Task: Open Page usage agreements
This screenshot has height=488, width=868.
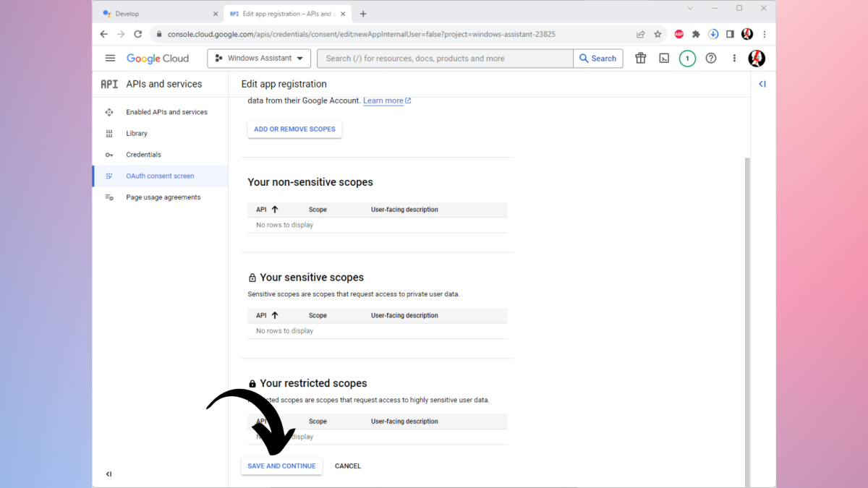Action: click(163, 197)
